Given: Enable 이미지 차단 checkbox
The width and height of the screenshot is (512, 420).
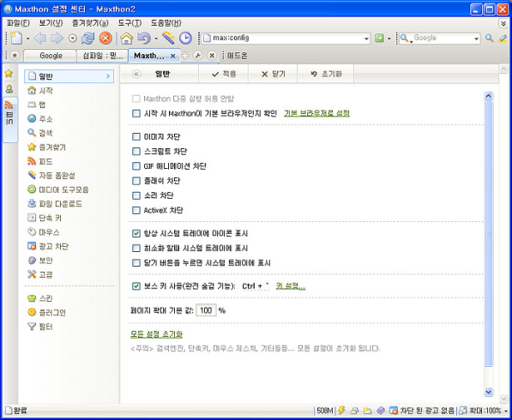Looking at the screenshot, I should tap(136, 137).
